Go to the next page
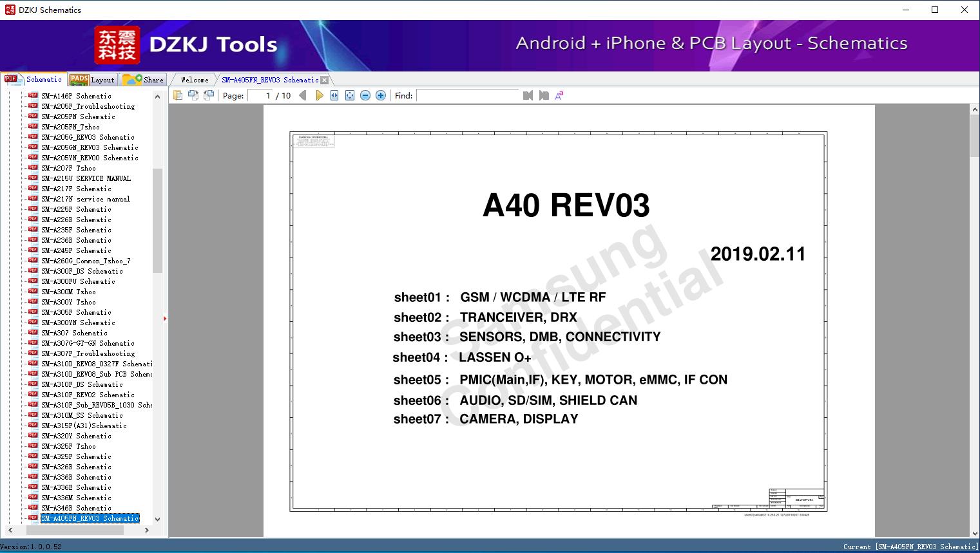Viewport: 980px width, 553px height. tap(319, 95)
